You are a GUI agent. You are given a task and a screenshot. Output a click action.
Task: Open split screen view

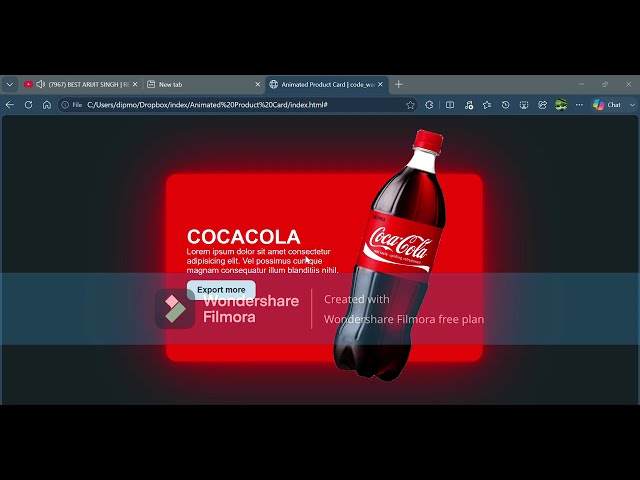click(x=450, y=105)
